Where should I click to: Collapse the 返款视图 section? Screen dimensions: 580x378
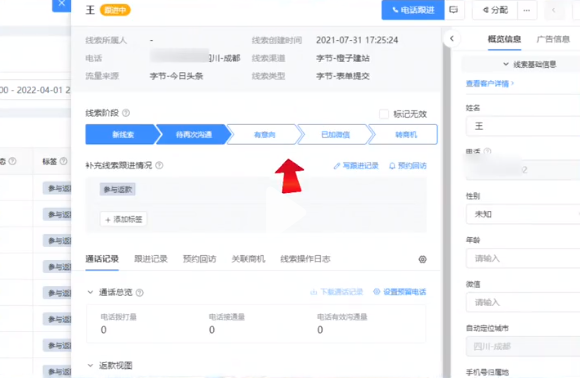click(x=90, y=365)
